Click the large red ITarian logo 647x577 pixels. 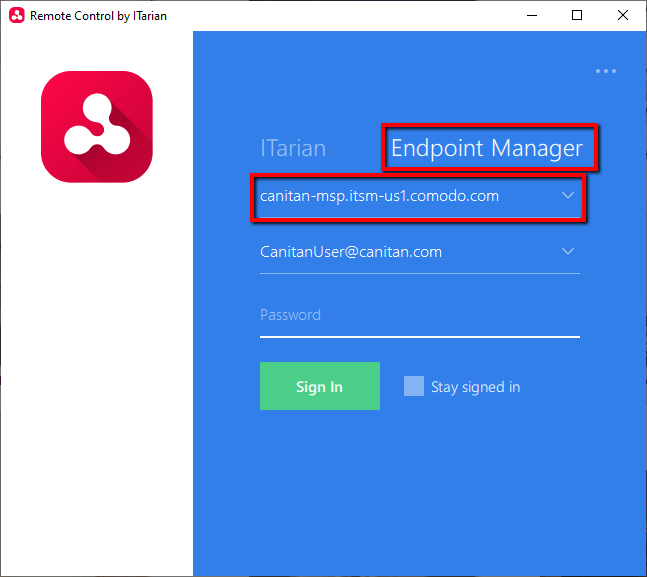point(97,127)
